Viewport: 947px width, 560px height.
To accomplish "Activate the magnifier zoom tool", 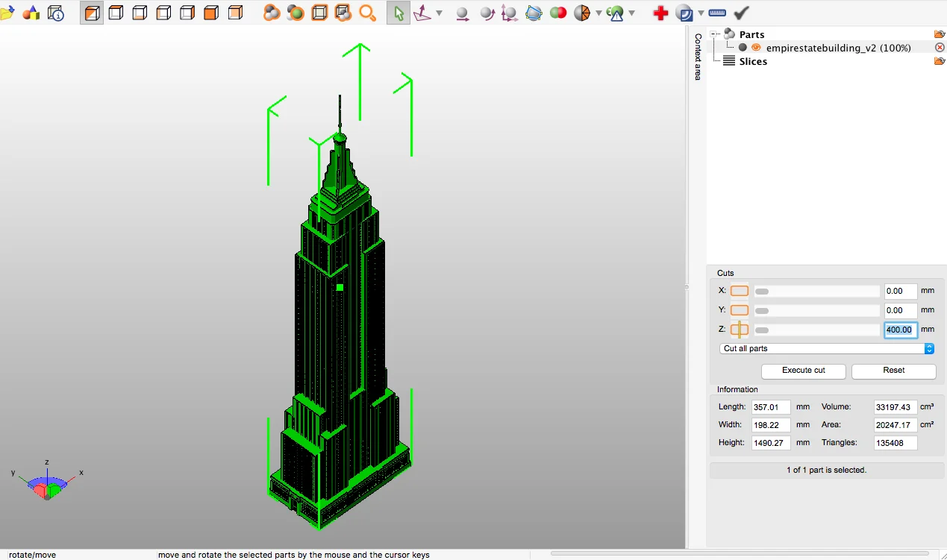I will tap(367, 13).
